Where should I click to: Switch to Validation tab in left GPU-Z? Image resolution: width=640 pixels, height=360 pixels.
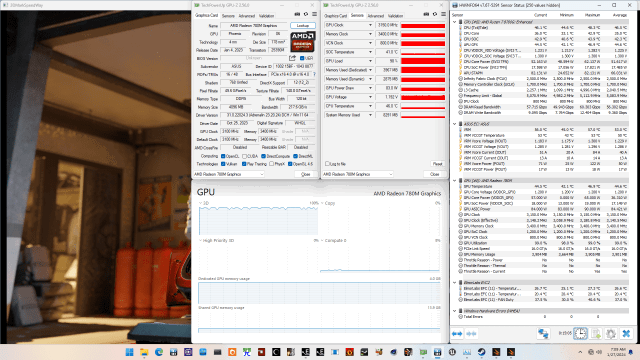point(266,16)
